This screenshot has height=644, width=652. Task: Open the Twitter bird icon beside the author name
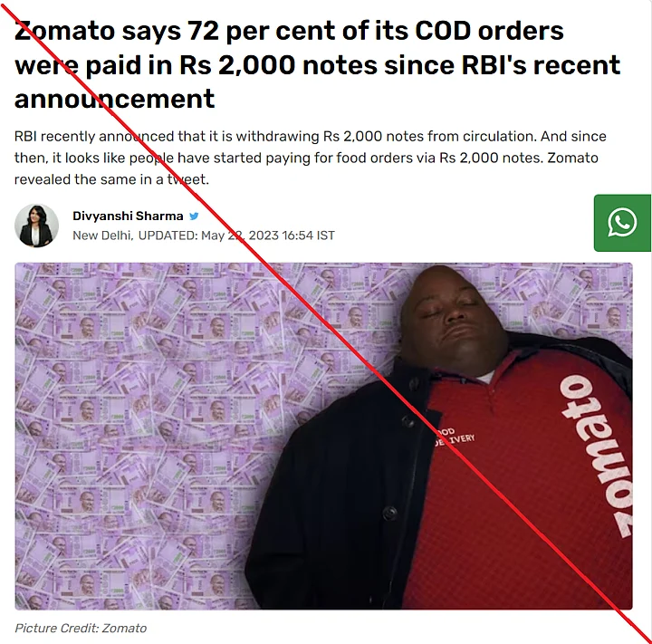tap(194, 216)
